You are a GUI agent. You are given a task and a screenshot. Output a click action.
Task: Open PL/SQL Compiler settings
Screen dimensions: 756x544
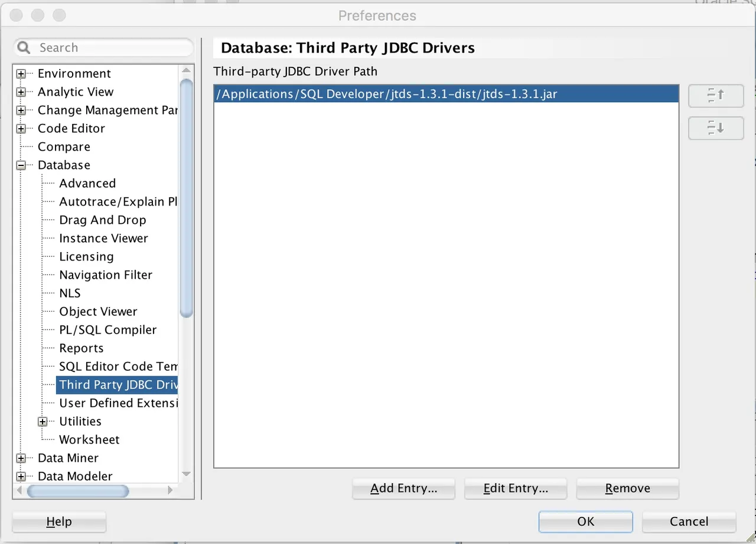click(108, 330)
